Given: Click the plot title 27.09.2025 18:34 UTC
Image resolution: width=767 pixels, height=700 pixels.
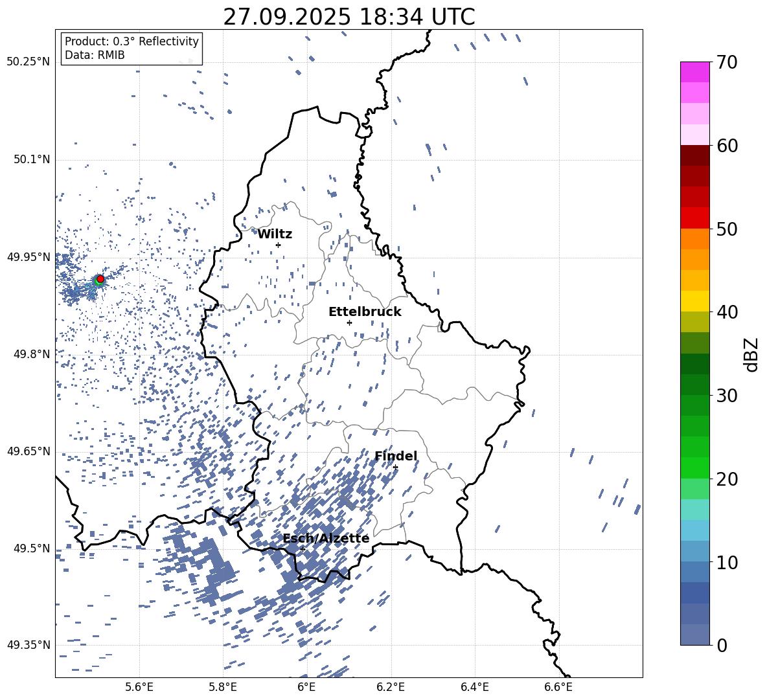Looking at the screenshot, I should [x=349, y=17].
